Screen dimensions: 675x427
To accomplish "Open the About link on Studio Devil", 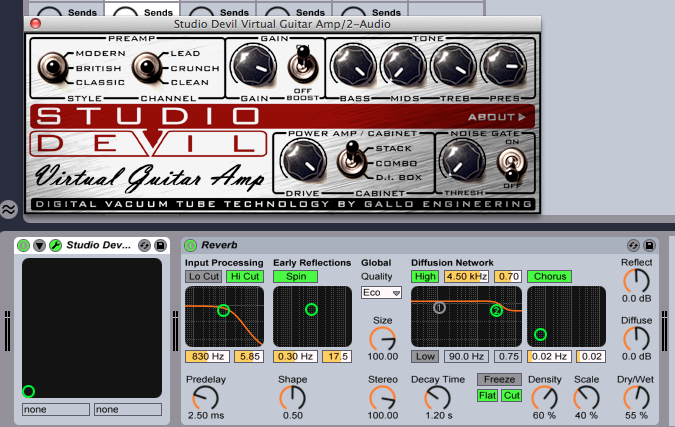I will [497, 117].
